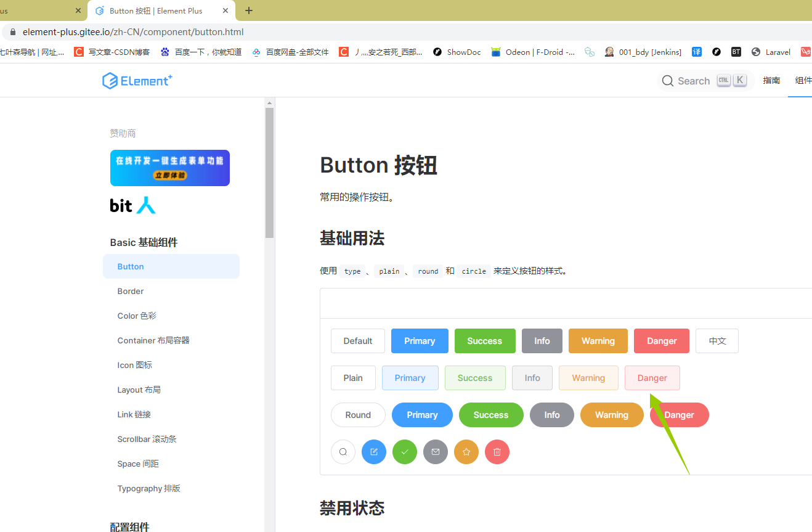Select 'Border' in the sidebar
Viewport: 812px width, 532px height.
[x=130, y=291]
